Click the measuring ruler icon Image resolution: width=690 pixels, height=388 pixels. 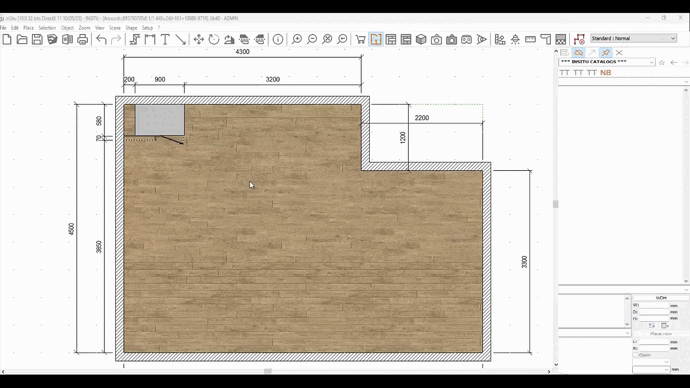[x=530, y=40]
